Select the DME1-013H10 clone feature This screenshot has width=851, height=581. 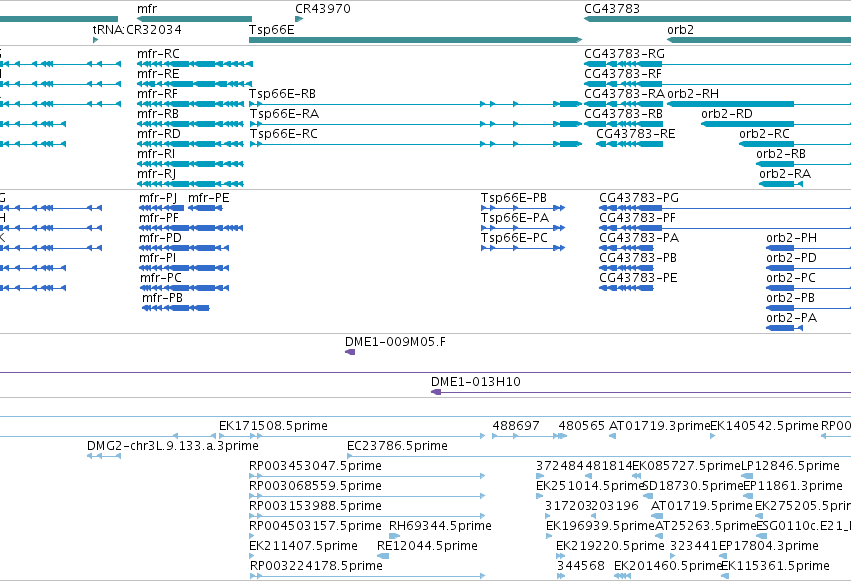point(641,392)
